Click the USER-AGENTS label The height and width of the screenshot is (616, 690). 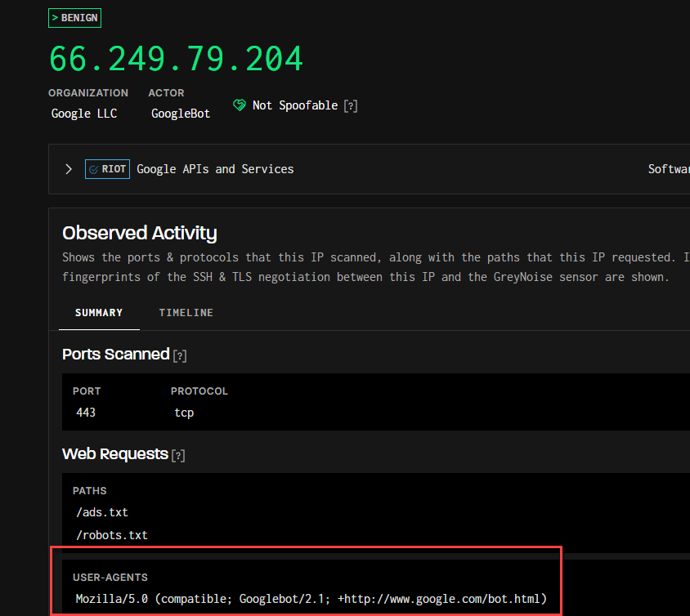[x=110, y=578]
